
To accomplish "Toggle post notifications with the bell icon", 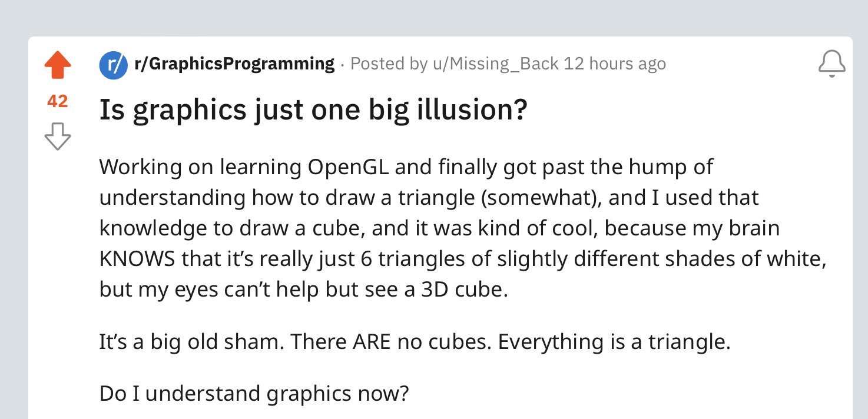I will (x=831, y=64).
